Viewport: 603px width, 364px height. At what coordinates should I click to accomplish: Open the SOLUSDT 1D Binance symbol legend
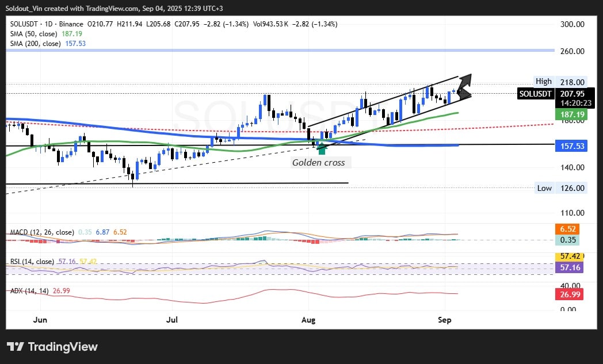pyautogui.click(x=46, y=24)
